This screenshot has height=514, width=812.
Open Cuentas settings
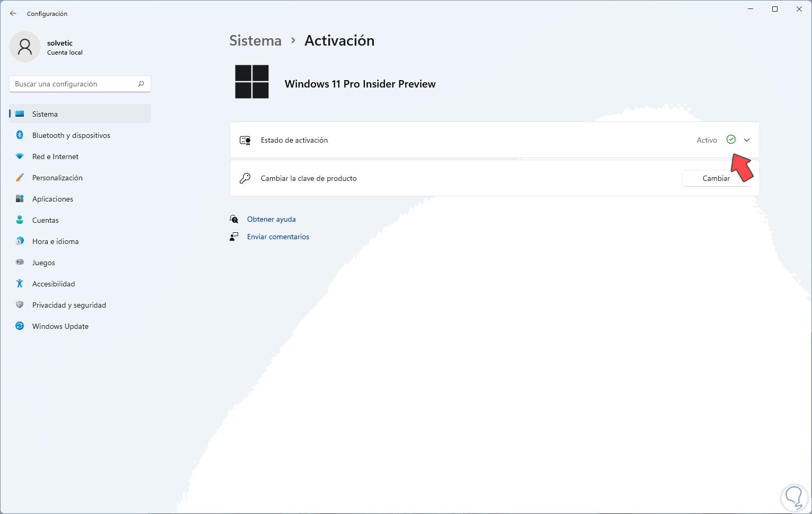click(80, 220)
